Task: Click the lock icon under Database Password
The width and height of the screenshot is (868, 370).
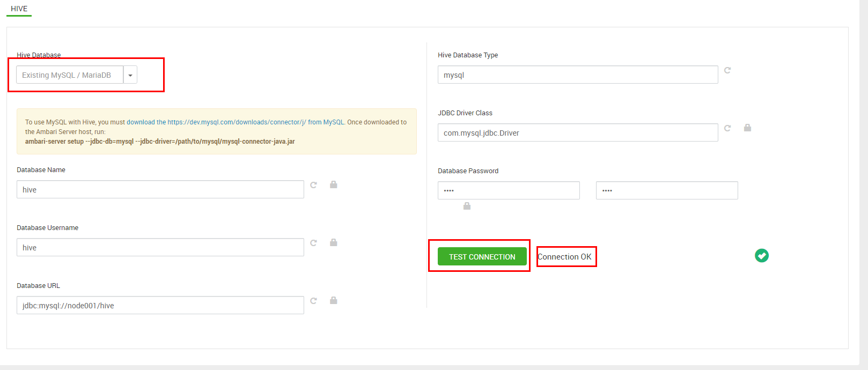Action: tap(467, 206)
